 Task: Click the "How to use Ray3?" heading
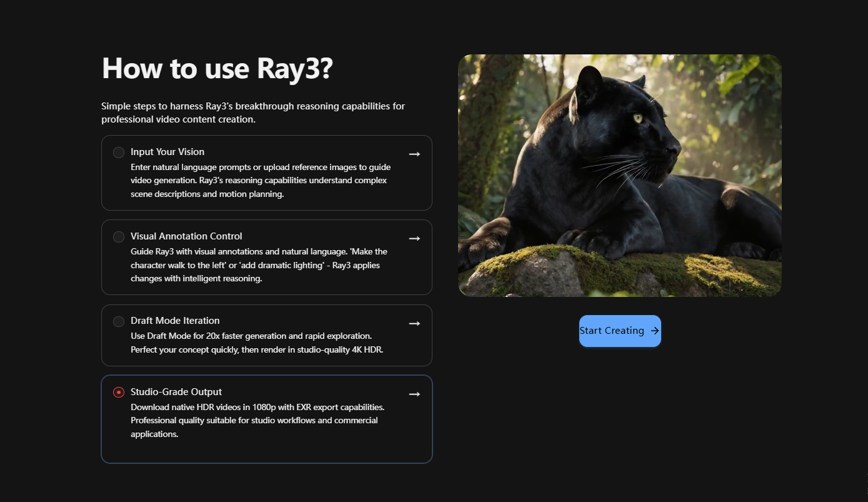pos(217,68)
